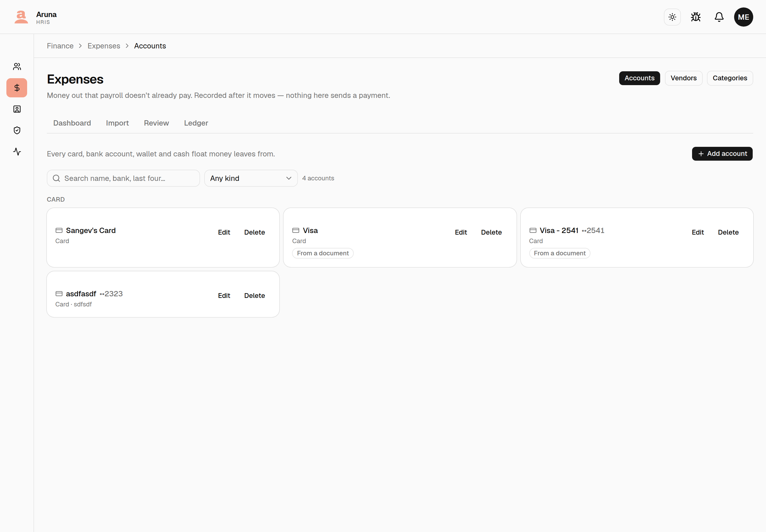Click the Sangev's Card name
This screenshot has width=766, height=532.
tap(91, 230)
